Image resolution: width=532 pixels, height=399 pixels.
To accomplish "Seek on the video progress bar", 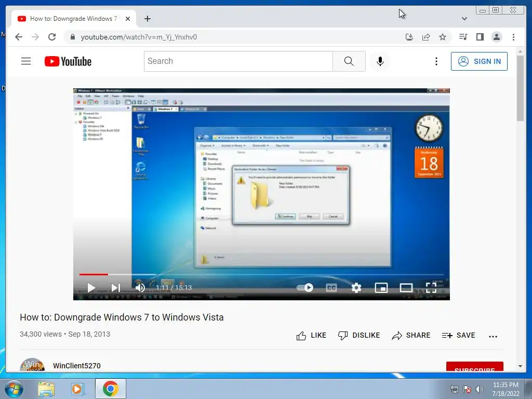I will [261, 274].
